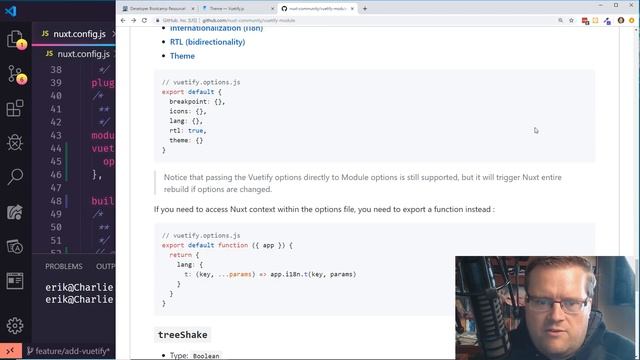The height and width of the screenshot is (360, 640).
Task: Open the Search view in VS Code
Action: (15, 177)
